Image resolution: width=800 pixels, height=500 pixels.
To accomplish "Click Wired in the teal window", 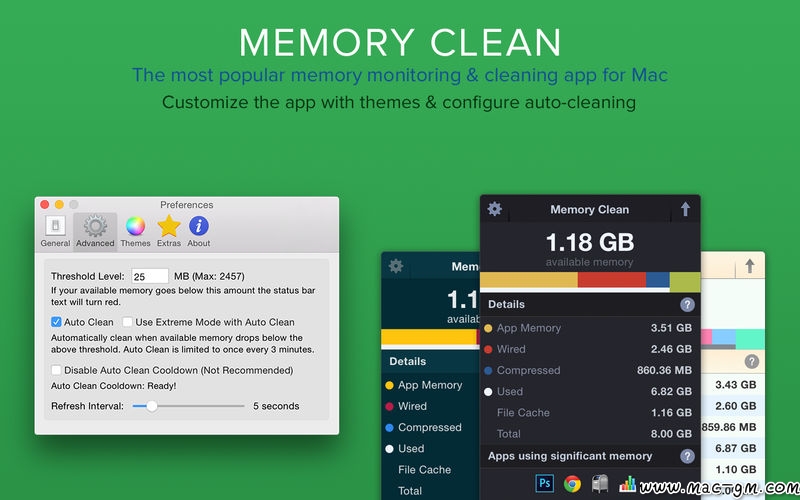I will pos(412,407).
